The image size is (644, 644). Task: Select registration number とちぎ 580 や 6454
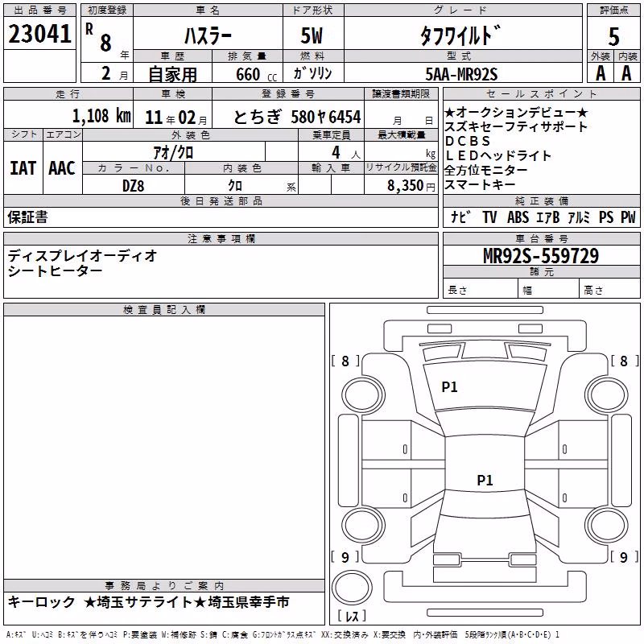point(297,117)
